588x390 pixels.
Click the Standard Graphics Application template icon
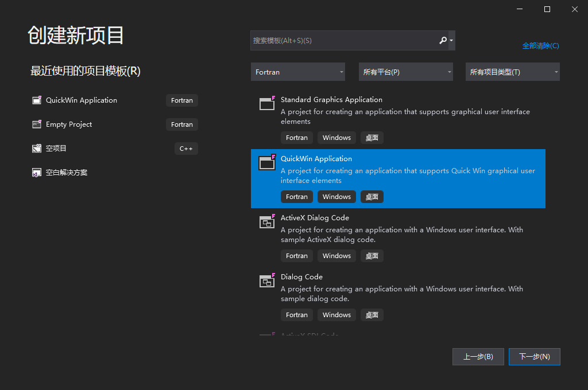[266, 103]
